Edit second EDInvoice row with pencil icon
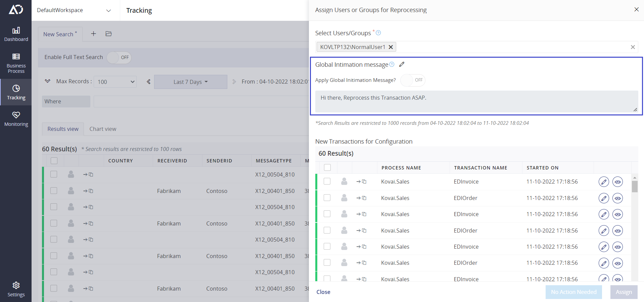The height and width of the screenshot is (302, 644). 604,214
